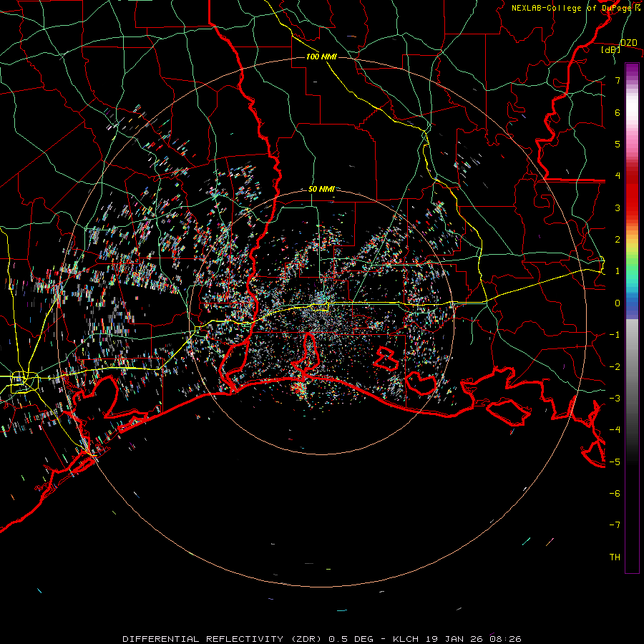Click the "2" value on the color scale
644x644 pixels.
[x=618, y=240]
